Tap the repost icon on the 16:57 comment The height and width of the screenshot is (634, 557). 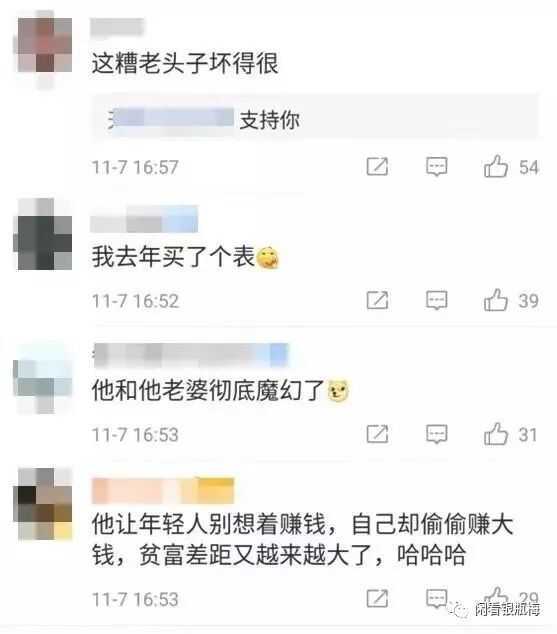(x=377, y=166)
